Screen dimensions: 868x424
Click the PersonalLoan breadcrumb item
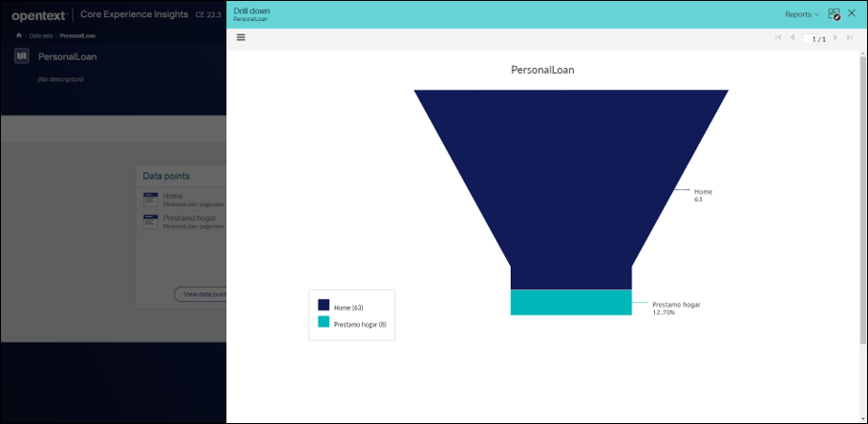tap(77, 35)
